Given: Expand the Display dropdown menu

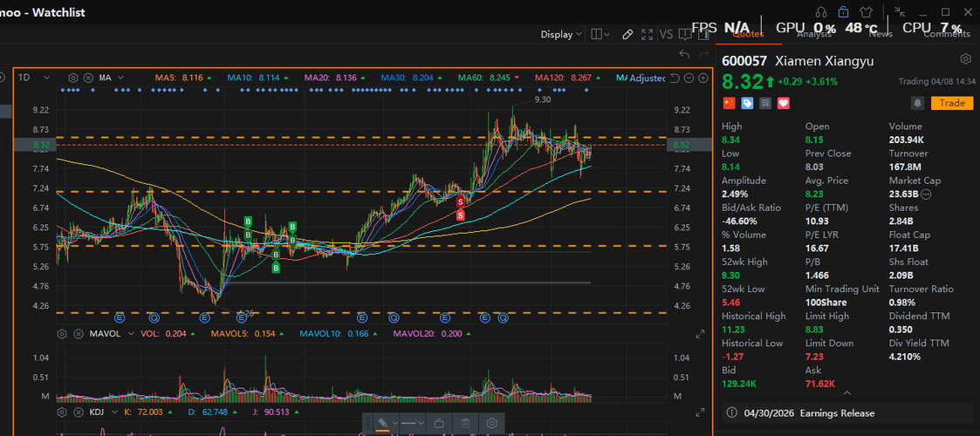Looking at the screenshot, I should [561, 35].
